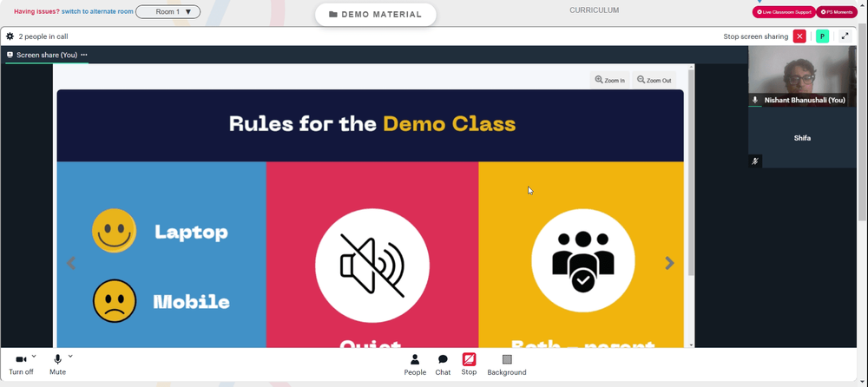Click the group-with-checkmark slide icon
Viewport: 868px width, 387px height.
pyautogui.click(x=582, y=260)
